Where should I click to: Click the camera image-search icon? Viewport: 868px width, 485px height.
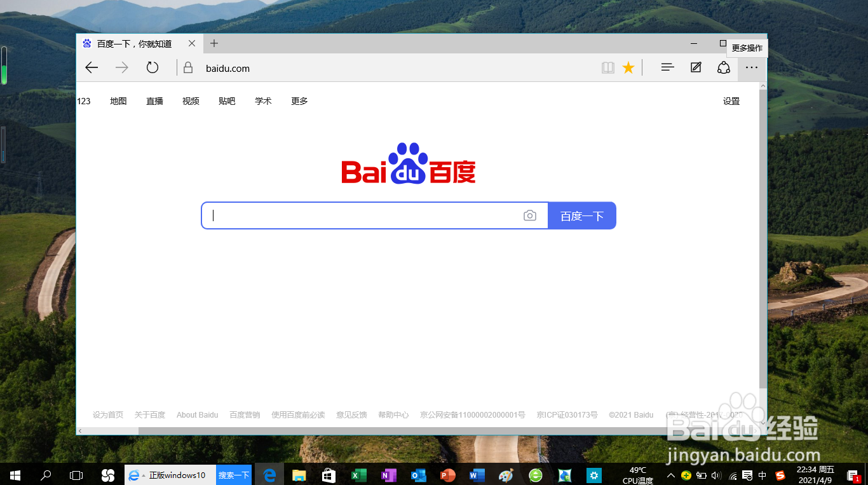(x=530, y=215)
